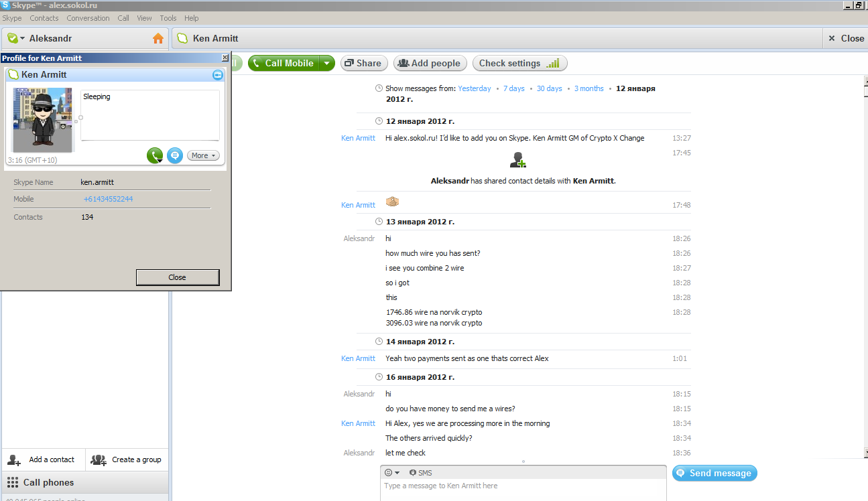Click the Create a group people icon
Image resolution: width=868 pixels, height=501 pixels.
tap(99, 460)
